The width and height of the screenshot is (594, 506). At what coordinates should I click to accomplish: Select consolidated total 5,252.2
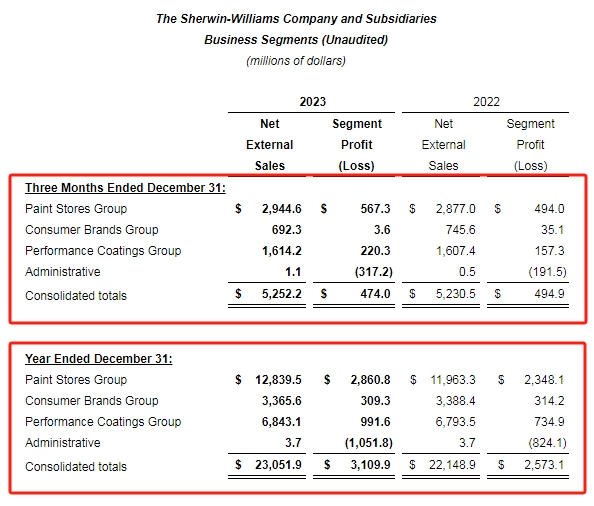point(281,294)
